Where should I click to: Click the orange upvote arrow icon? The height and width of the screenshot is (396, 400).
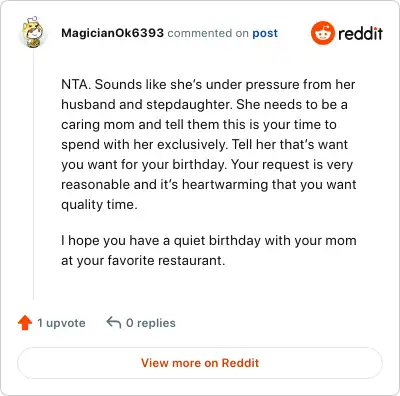pos(25,323)
